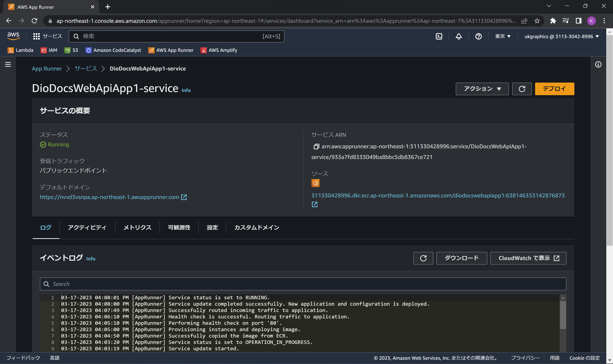Open Info link beside service title

pyautogui.click(x=186, y=90)
